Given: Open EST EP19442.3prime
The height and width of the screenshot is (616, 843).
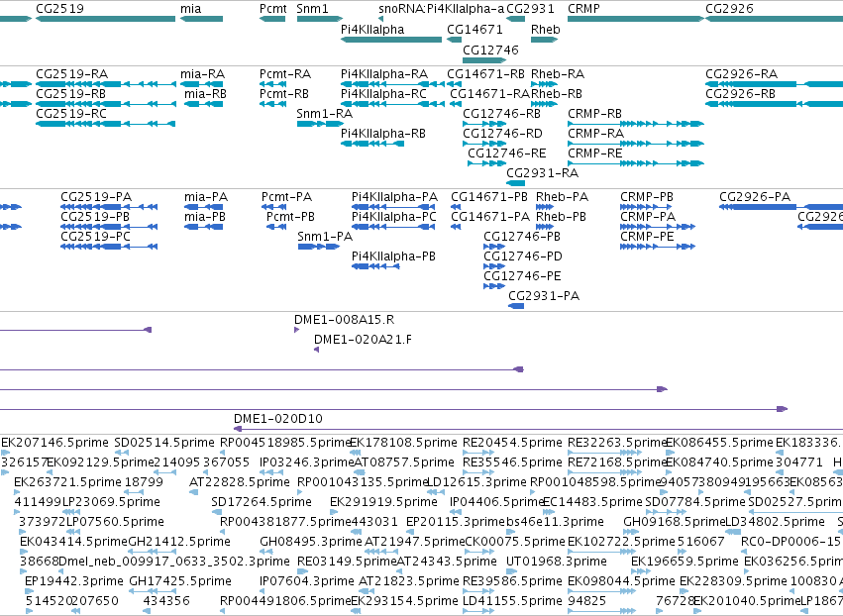Looking at the screenshot, I should pyautogui.click(x=74, y=581).
